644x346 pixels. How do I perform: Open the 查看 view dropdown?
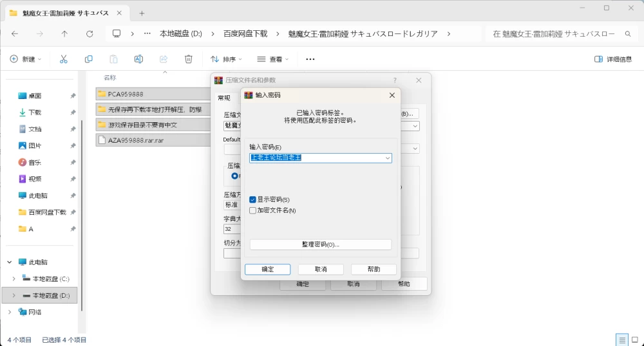273,59
